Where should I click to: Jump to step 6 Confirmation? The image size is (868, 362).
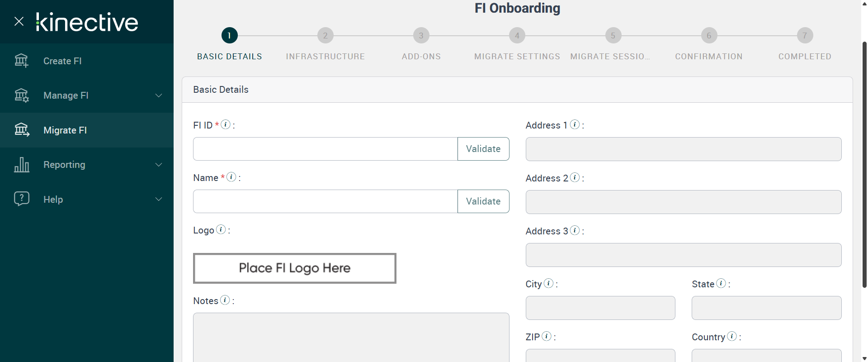pos(708,36)
